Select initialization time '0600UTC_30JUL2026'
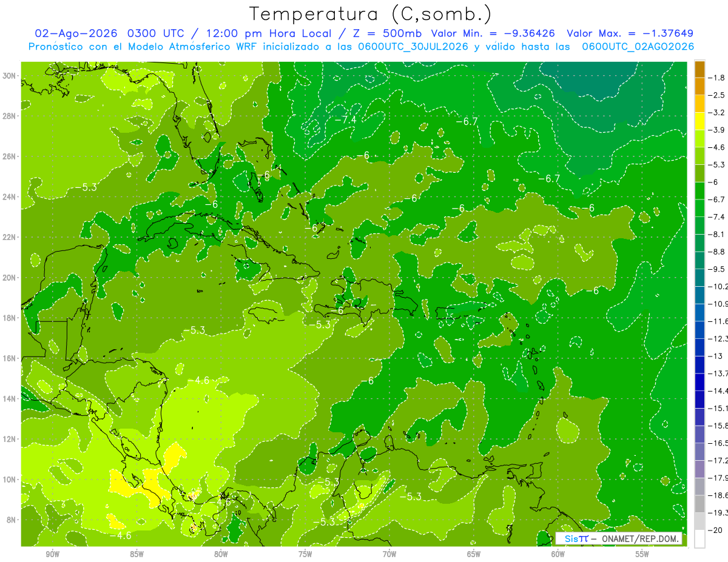This screenshot has width=728, height=562. pos(413,47)
